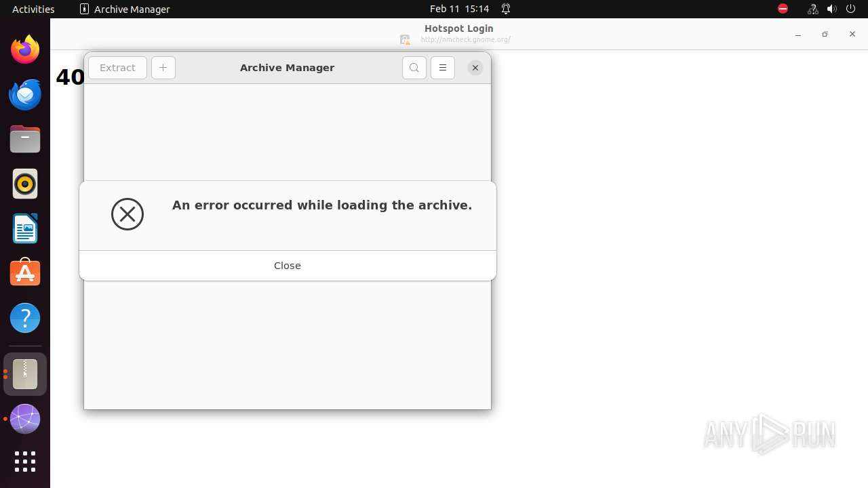Screen dimensions: 868x488
Task: Click the error X icon in the dialog
Action: coord(127,214)
